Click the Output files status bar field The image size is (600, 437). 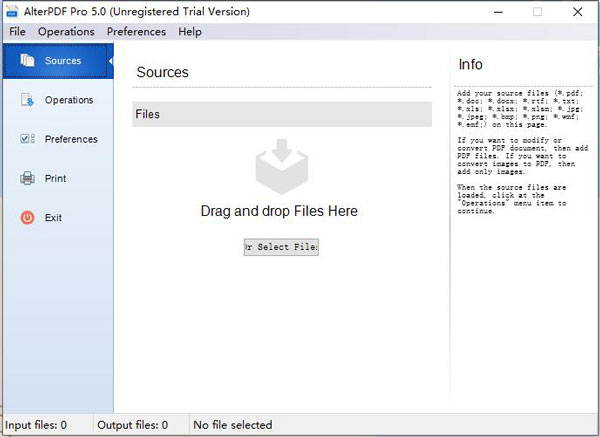click(133, 425)
